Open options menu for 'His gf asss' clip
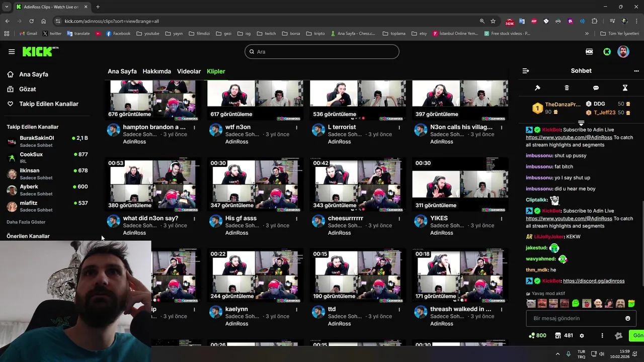 point(297,219)
